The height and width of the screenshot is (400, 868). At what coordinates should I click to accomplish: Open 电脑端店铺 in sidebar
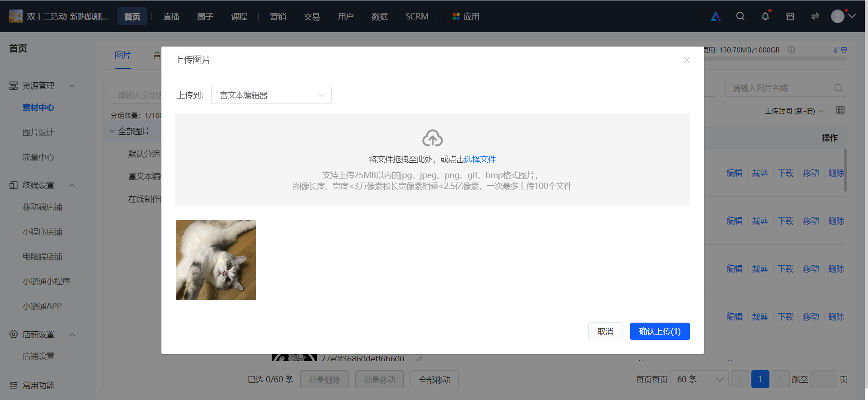click(x=42, y=257)
